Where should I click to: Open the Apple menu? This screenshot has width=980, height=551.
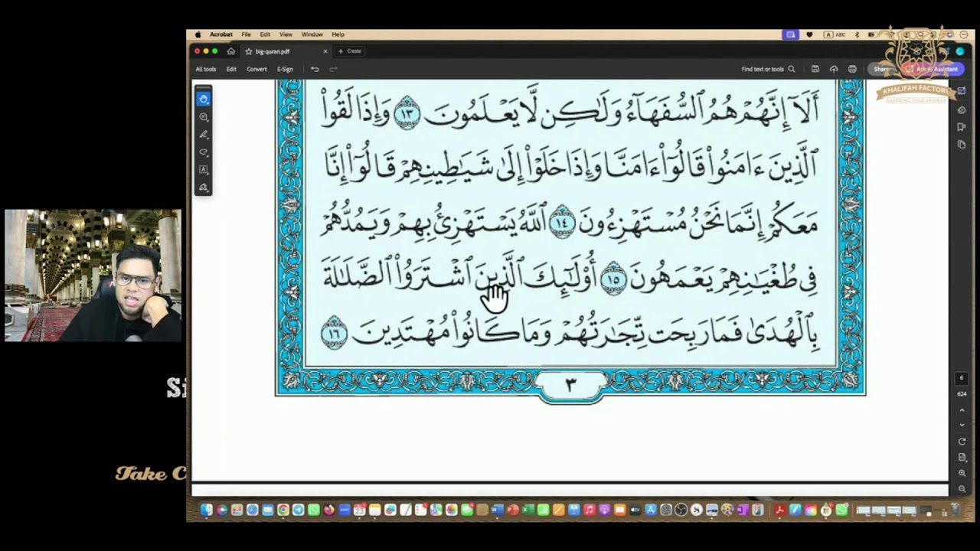pyautogui.click(x=198, y=34)
